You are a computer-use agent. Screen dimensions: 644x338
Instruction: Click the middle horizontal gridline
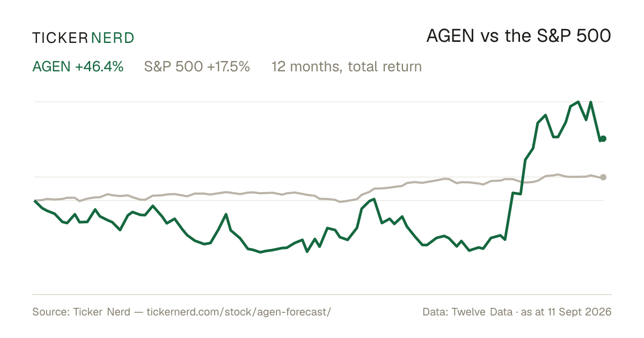pyautogui.click(x=319, y=177)
